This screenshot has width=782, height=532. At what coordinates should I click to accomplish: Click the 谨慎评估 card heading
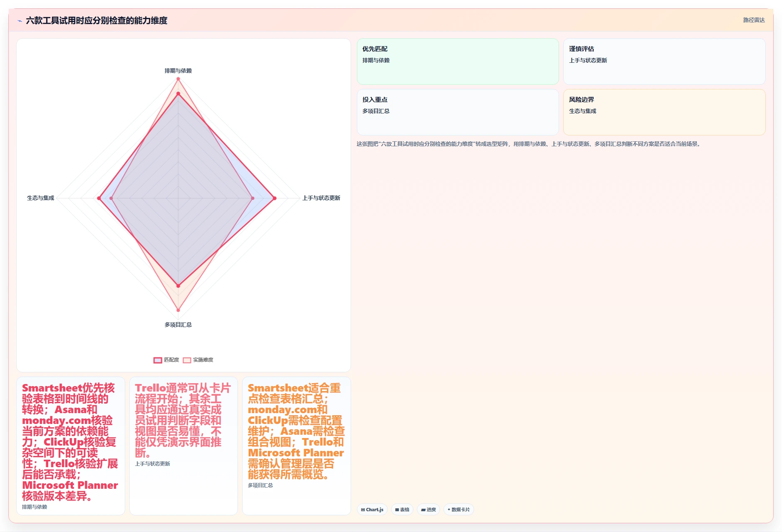click(582, 49)
